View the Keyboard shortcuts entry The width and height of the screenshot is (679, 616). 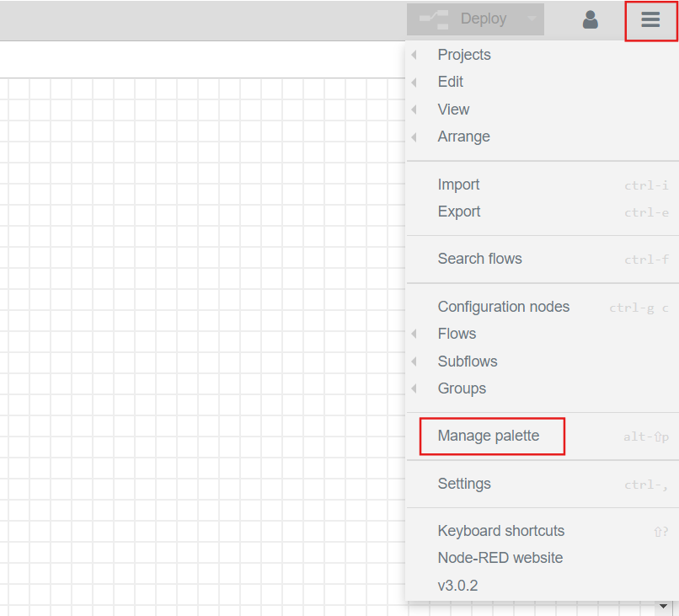coord(501,531)
